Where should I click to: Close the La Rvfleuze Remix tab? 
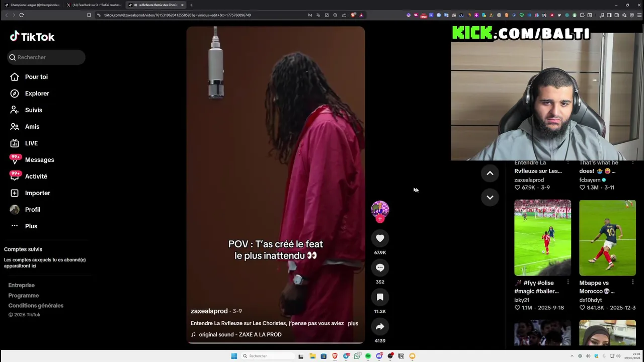click(x=182, y=5)
